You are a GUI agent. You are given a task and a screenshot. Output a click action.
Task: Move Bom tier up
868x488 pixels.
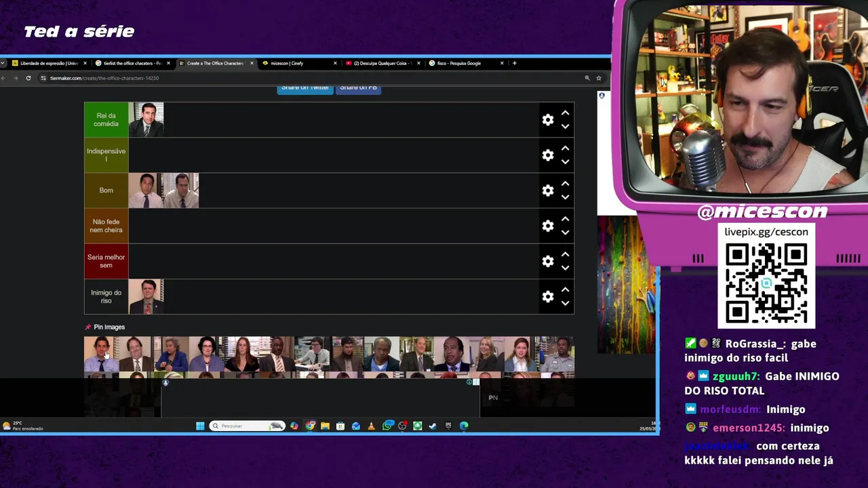(565, 184)
